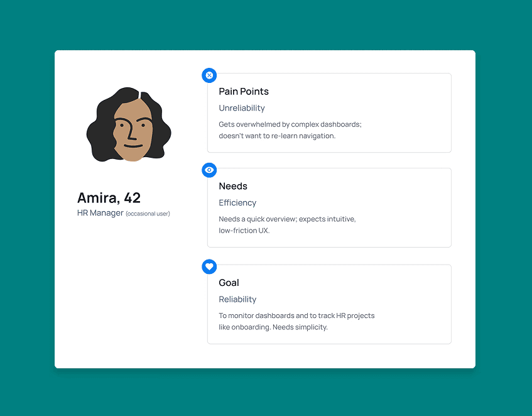Click the name Amira, 42
The image size is (532, 416).
click(x=109, y=198)
